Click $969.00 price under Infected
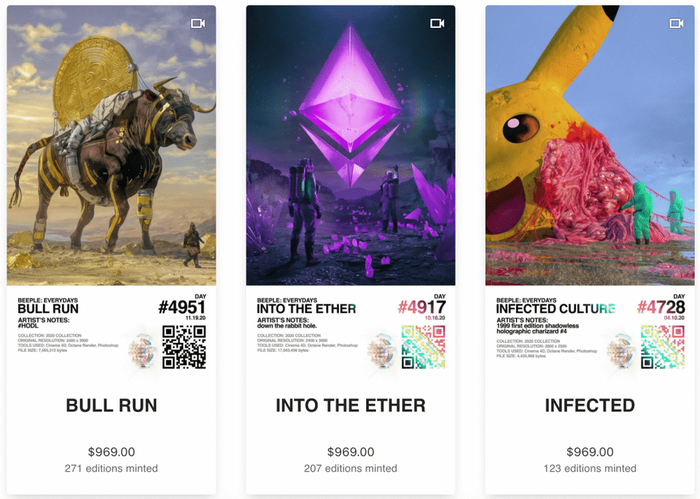The height and width of the screenshot is (499, 700). tap(590, 452)
